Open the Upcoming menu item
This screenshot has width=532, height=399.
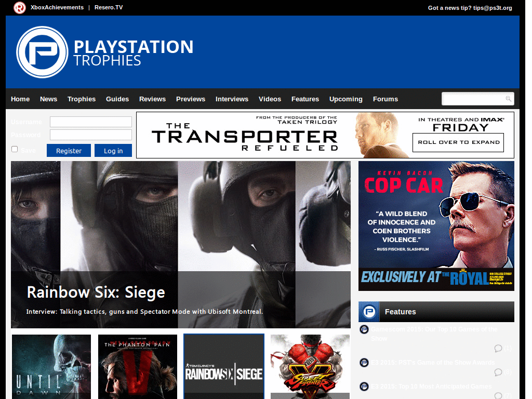pos(345,99)
